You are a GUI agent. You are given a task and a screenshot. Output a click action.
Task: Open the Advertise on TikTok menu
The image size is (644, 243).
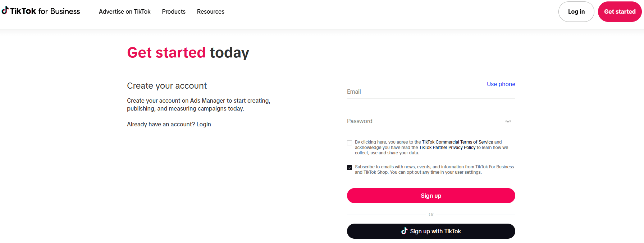pyautogui.click(x=124, y=11)
